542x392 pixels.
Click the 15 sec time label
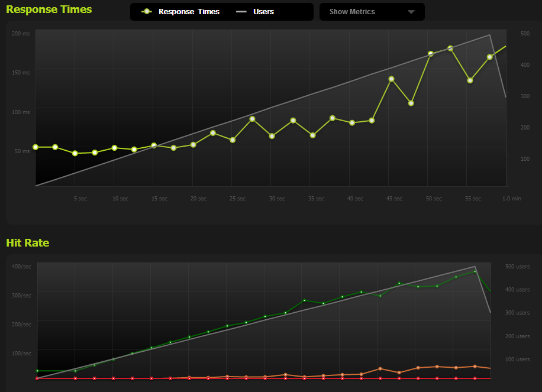[159, 199]
